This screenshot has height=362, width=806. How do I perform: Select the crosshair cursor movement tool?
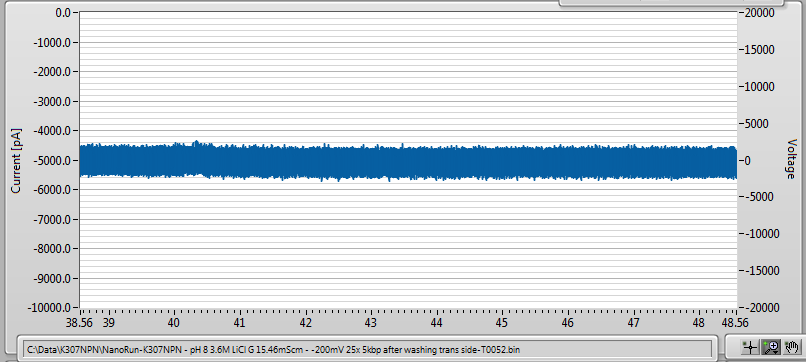click(750, 348)
